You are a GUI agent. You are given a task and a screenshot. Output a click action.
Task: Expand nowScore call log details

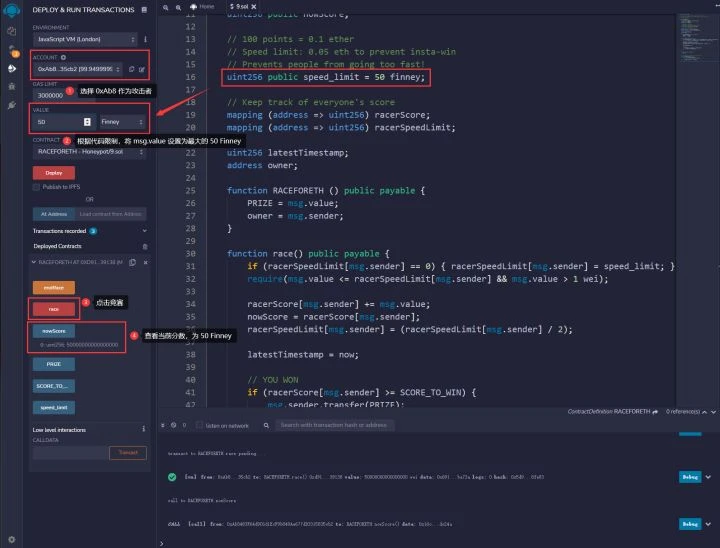709,524
